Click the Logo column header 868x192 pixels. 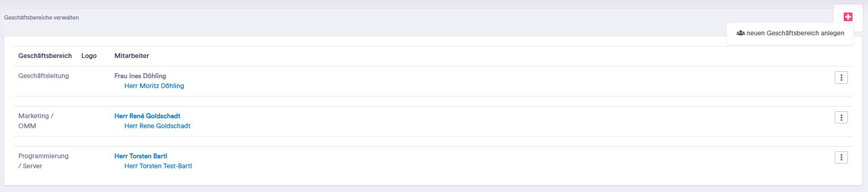(x=89, y=56)
